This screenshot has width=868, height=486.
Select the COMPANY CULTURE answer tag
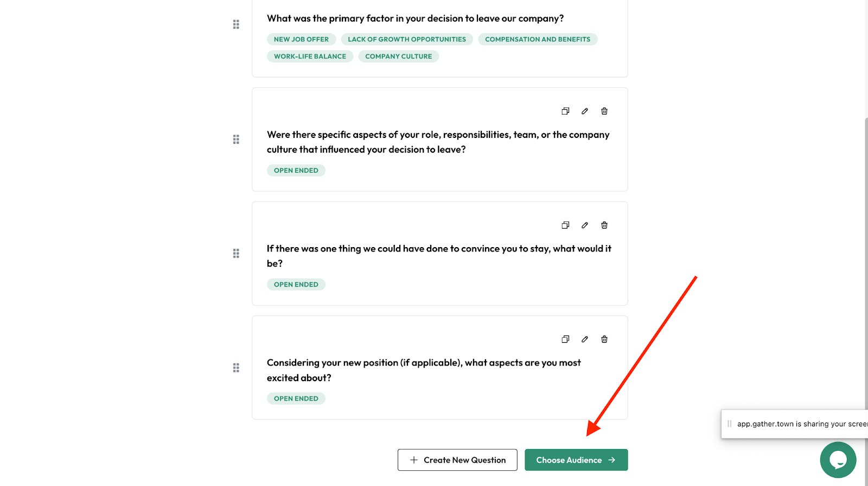click(x=398, y=56)
